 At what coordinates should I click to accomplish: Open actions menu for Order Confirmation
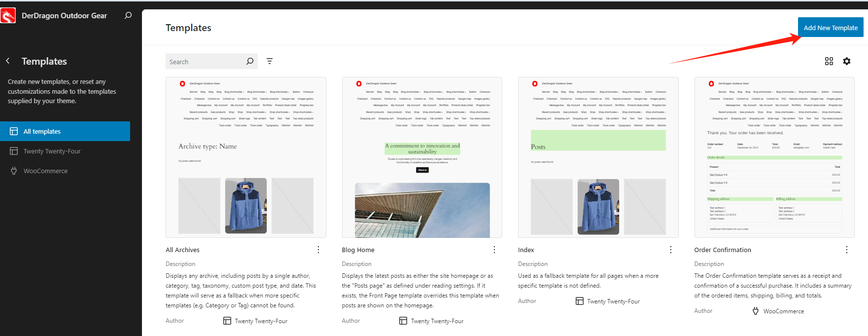click(x=847, y=250)
